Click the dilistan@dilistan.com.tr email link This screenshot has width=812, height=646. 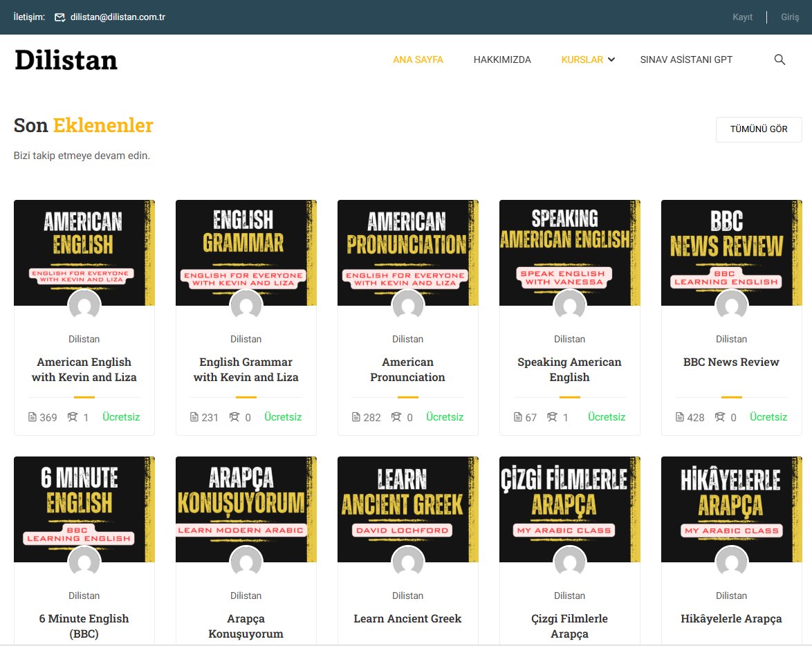[x=116, y=17]
